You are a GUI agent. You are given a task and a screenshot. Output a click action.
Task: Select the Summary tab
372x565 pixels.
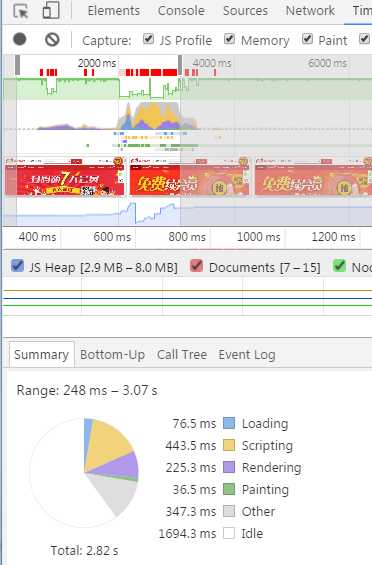tap(41, 355)
